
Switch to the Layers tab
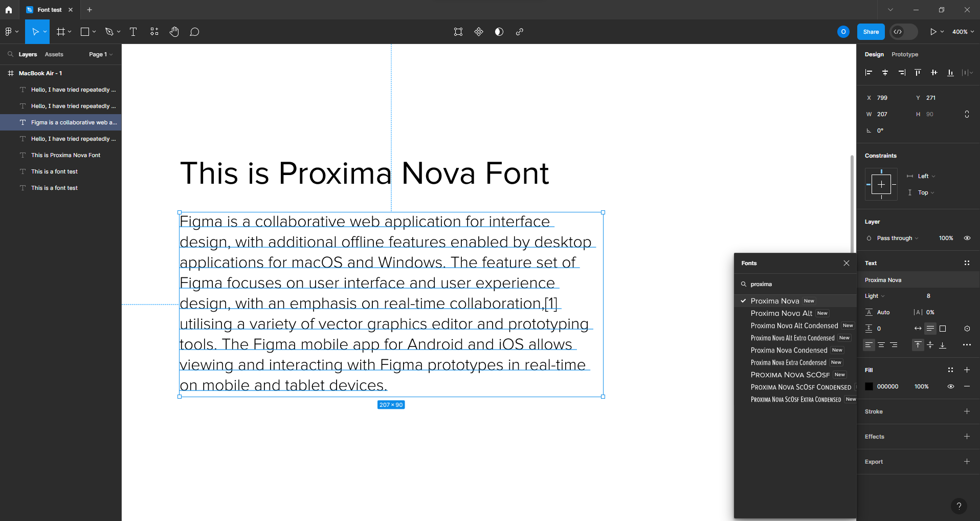pyautogui.click(x=28, y=54)
